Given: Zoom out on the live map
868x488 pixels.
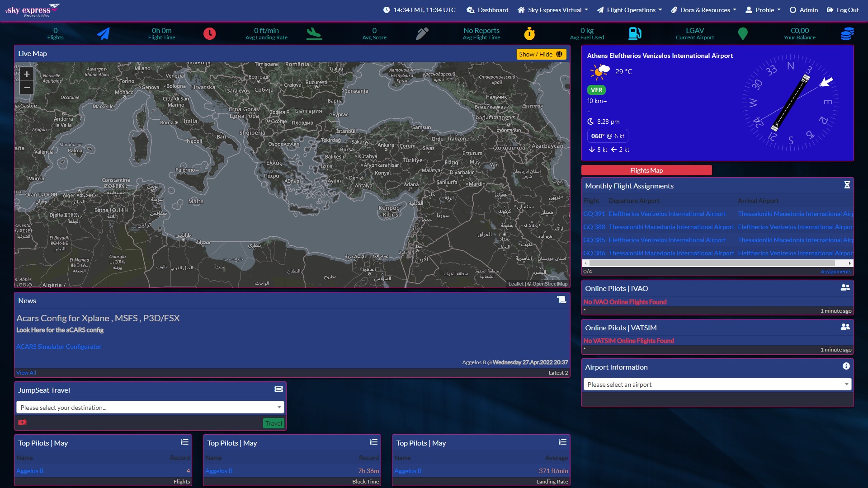Looking at the screenshot, I should (27, 88).
